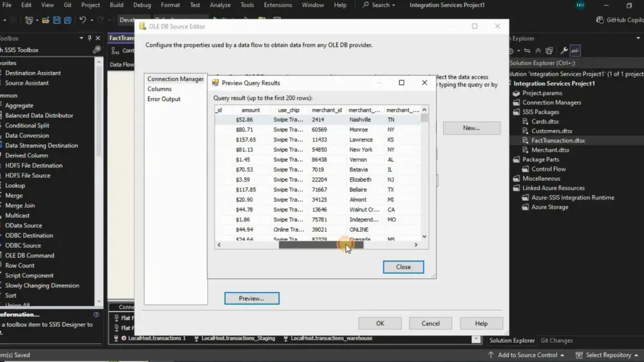Open Select Repository dropdown

[x=608, y=355]
